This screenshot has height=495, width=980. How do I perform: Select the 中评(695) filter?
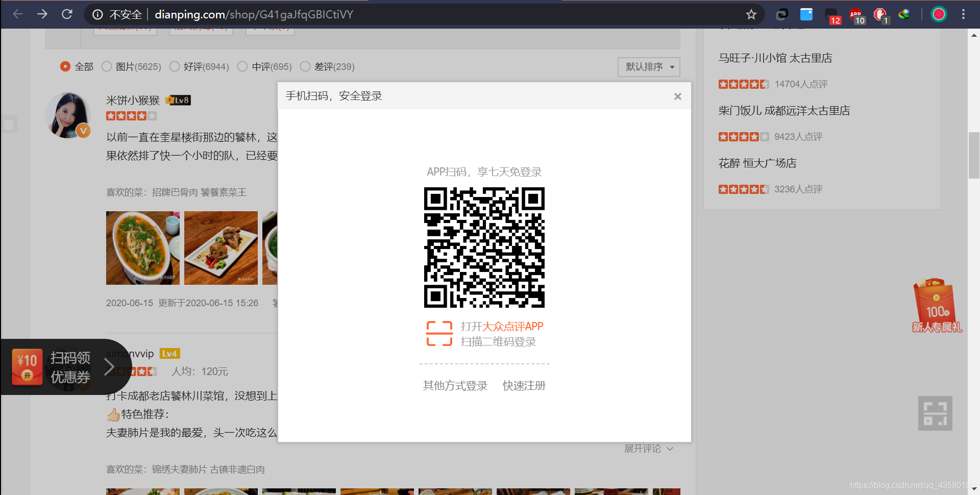coord(264,67)
